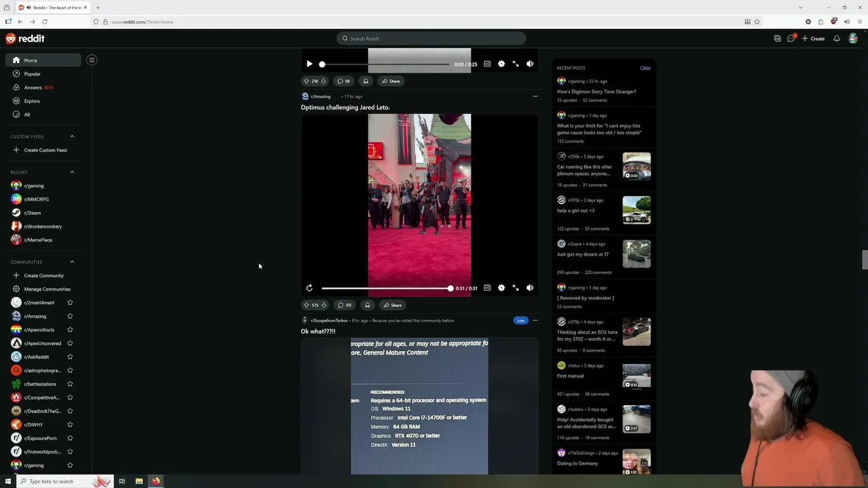This screenshot has height=488, width=868.
Task: Clear the recent posts list
Action: click(x=646, y=68)
